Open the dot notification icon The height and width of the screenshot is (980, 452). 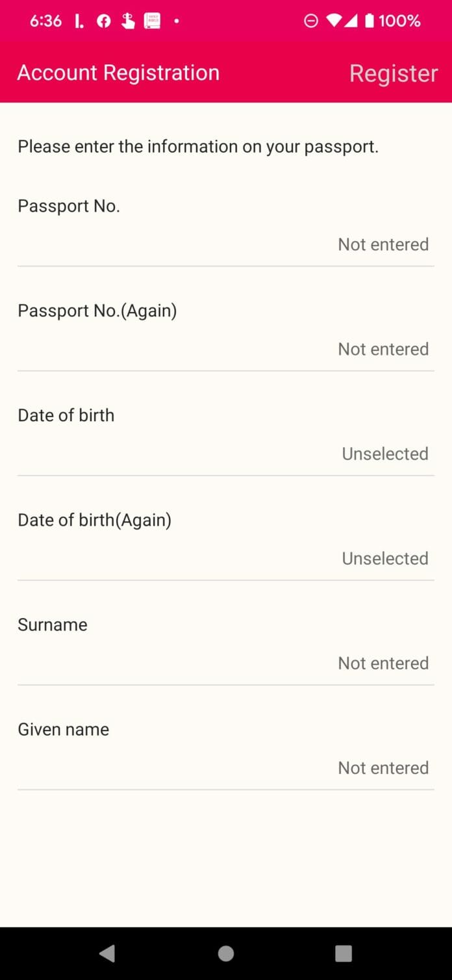[x=176, y=21]
